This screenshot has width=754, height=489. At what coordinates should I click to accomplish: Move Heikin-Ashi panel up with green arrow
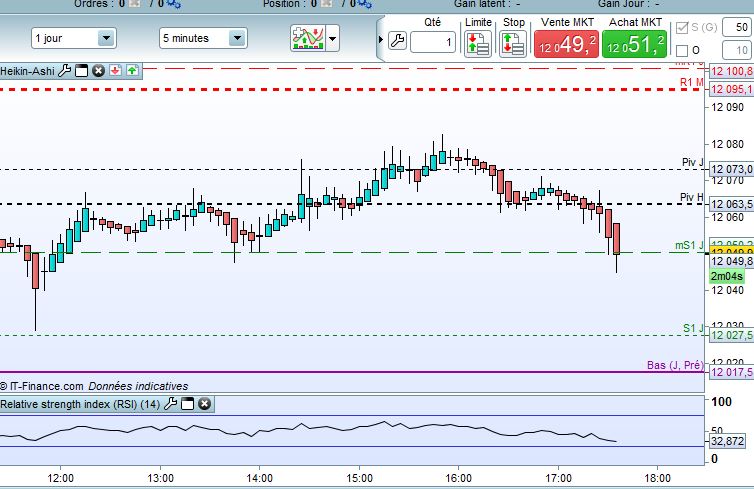pos(132,71)
